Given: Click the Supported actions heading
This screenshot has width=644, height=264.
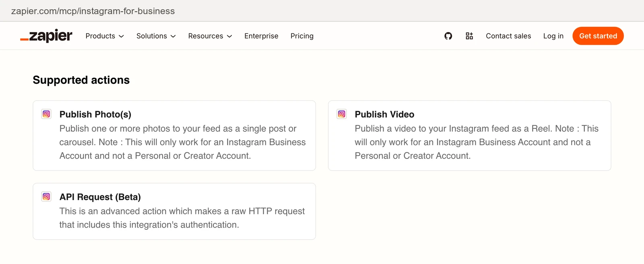Looking at the screenshot, I should (81, 80).
